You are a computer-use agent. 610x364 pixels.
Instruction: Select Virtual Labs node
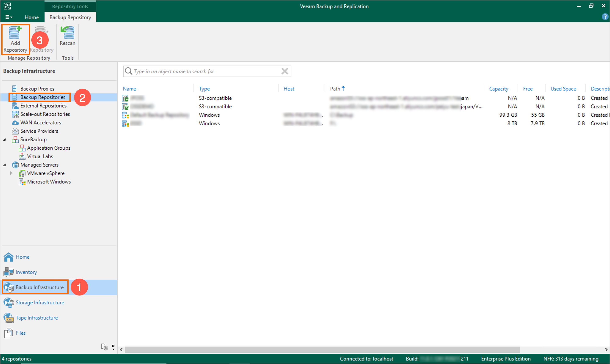tap(40, 156)
